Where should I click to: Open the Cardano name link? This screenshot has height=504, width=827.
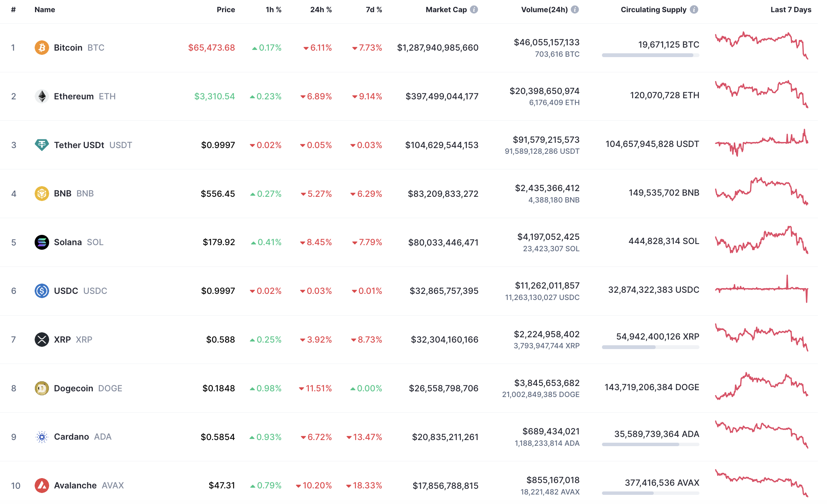coord(72,437)
